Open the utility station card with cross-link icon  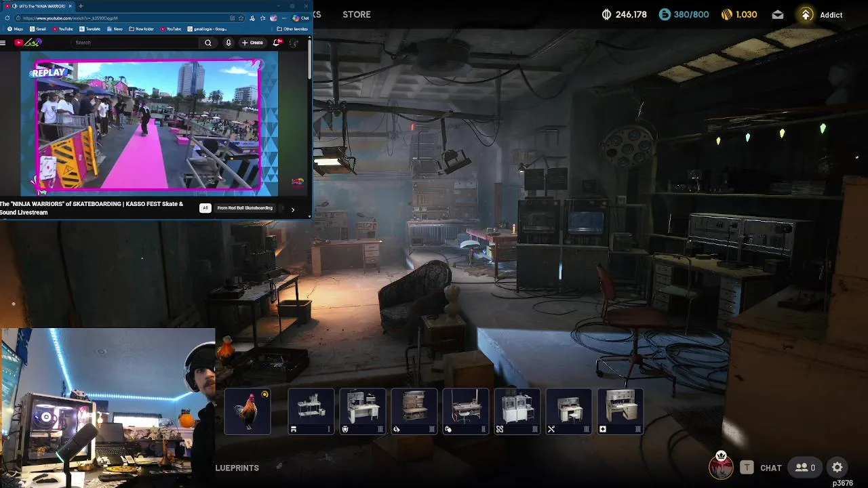(x=517, y=411)
